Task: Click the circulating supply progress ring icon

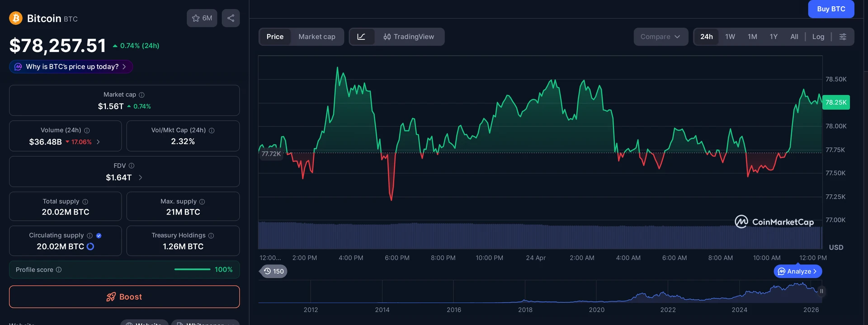Action: coord(90,246)
